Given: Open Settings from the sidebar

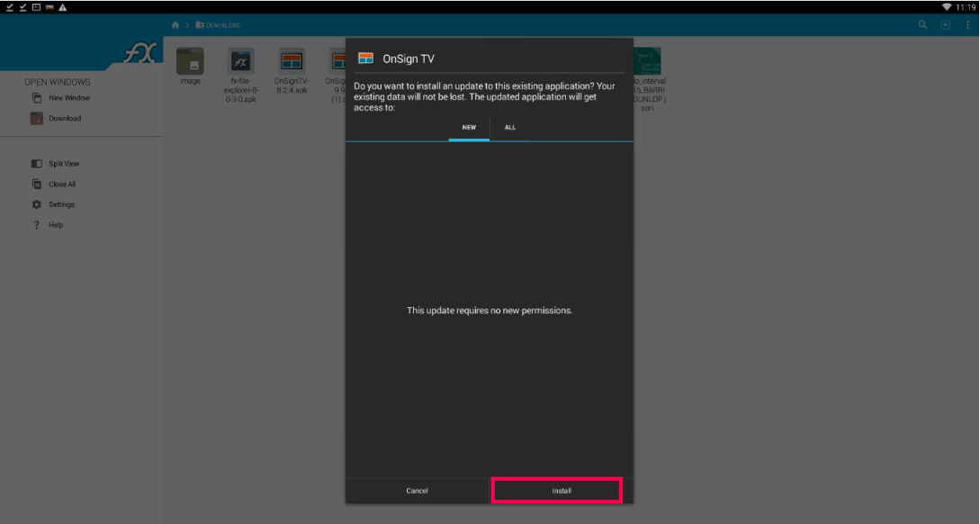Looking at the screenshot, I should click(x=53, y=204).
